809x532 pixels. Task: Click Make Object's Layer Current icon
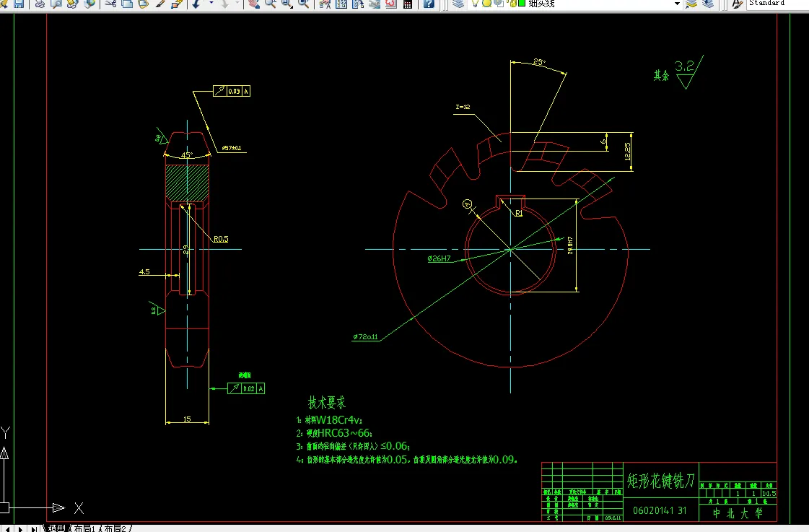(691, 4)
